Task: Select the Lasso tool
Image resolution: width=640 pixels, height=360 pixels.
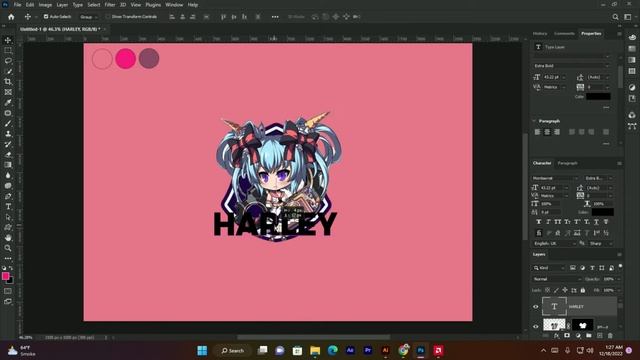Action: point(8,61)
